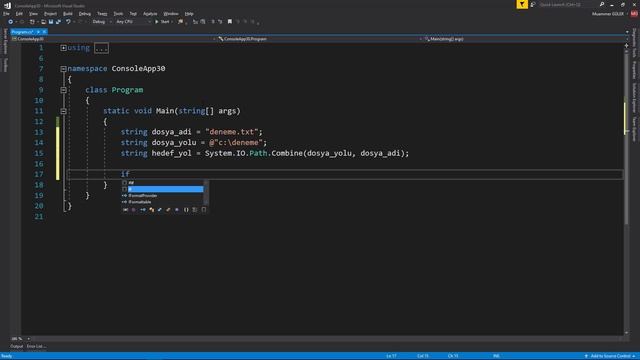Open the Window menu

coord(171,14)
